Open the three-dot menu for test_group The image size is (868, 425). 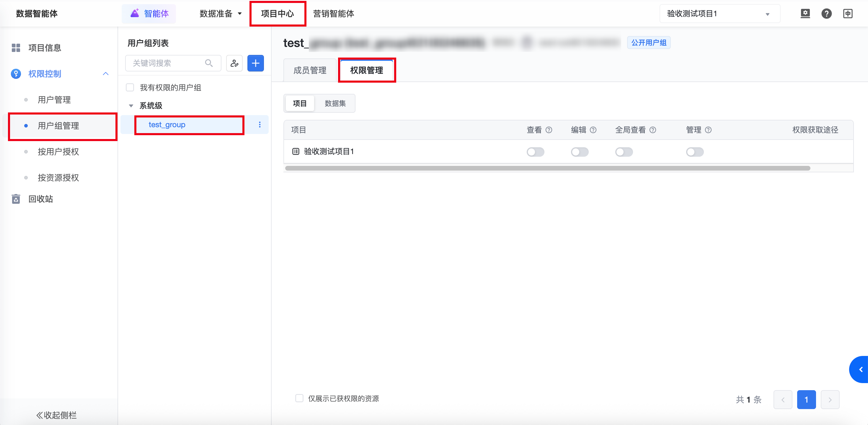260,125
